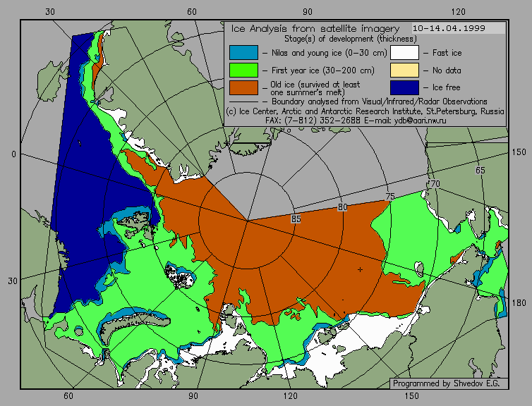
Task: Click the left side longitude label 30
Action: tap(13, 281)
